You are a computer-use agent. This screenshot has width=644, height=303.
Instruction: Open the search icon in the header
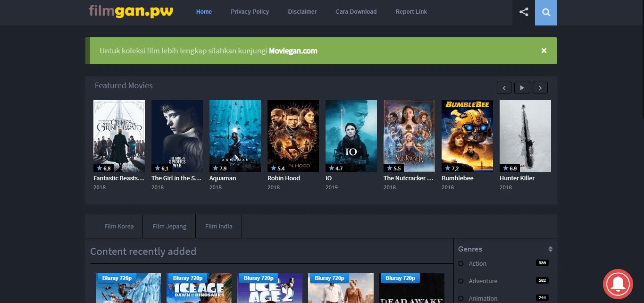[546, 12]
